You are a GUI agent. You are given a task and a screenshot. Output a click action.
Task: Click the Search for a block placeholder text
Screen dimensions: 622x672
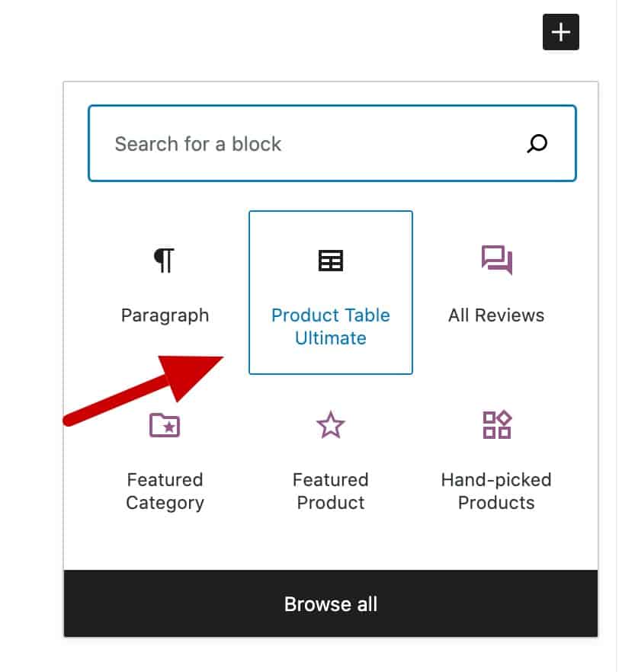pos(197,144)
